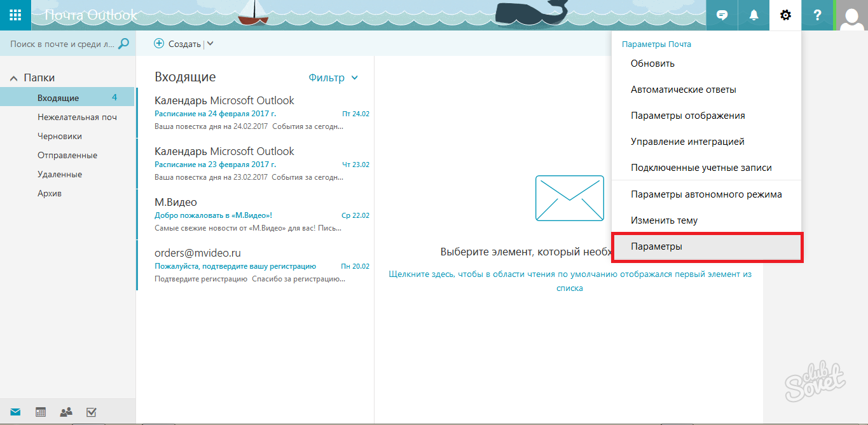Click the Mail icon in bottom bar
Viewport: 868px width, 425px height.
(x=15, y=412)
